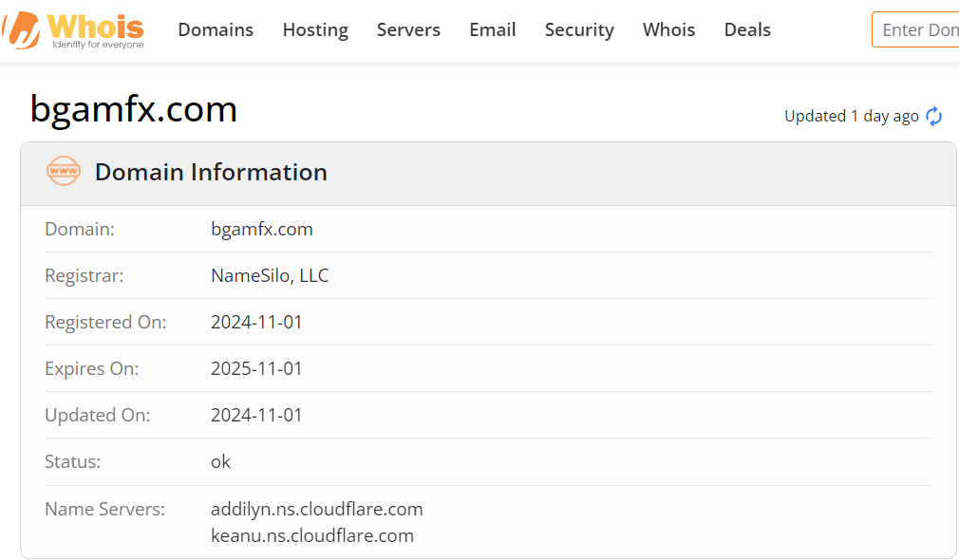Click the Registrar: field label
The image size is (959, 560).
[84, 275]
